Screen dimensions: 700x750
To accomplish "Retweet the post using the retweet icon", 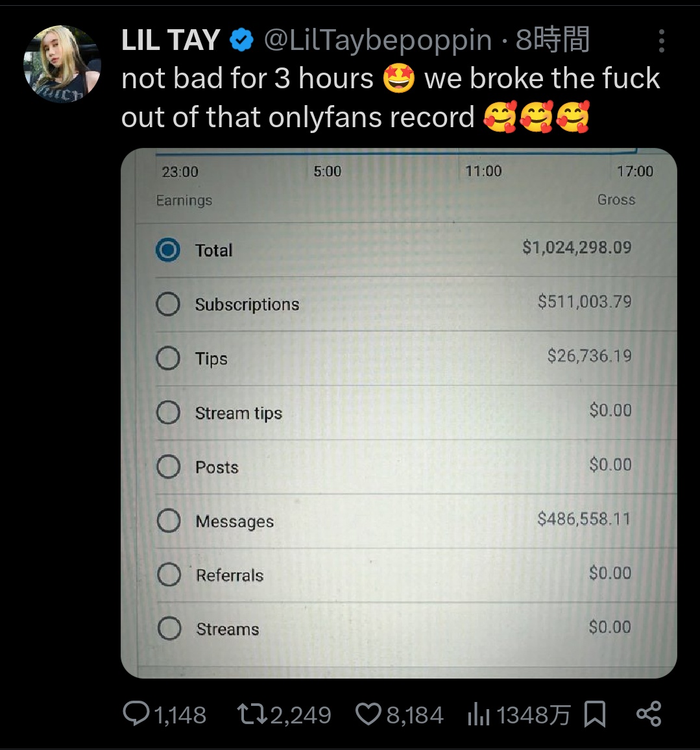I will 253,714.
